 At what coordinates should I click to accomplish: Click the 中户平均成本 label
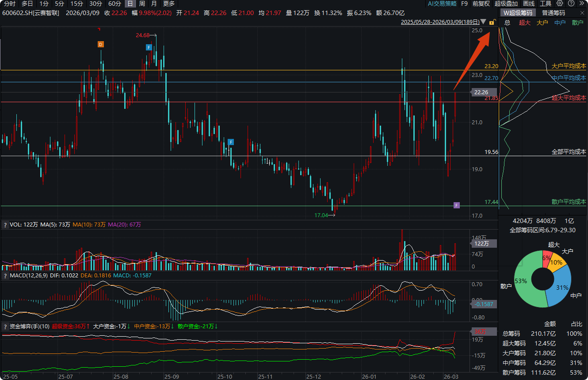(569, 78)
